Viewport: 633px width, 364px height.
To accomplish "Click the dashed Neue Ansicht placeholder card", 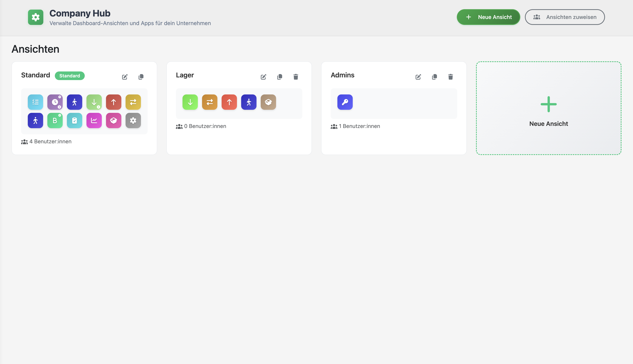I will click(548, 108).
